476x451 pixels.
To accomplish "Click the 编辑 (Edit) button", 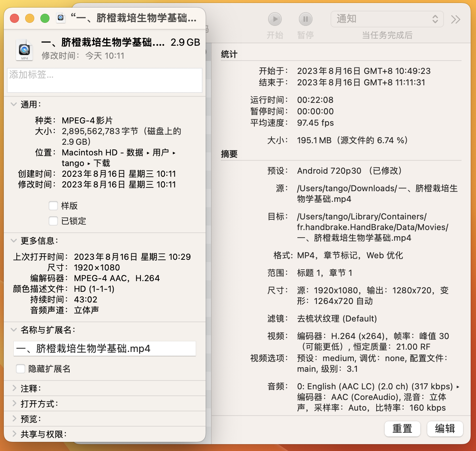I will [x=445, y=429].
